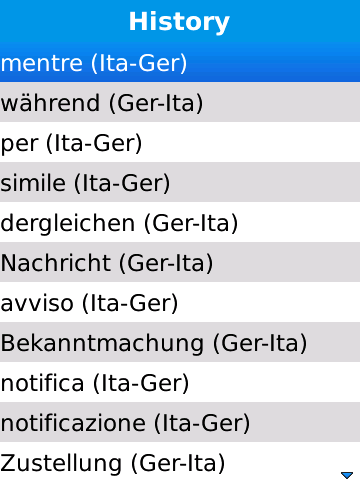360x480 pixels.
Task: Open notificazione (Ita-Ger) entry
Action: click(180, 422)
